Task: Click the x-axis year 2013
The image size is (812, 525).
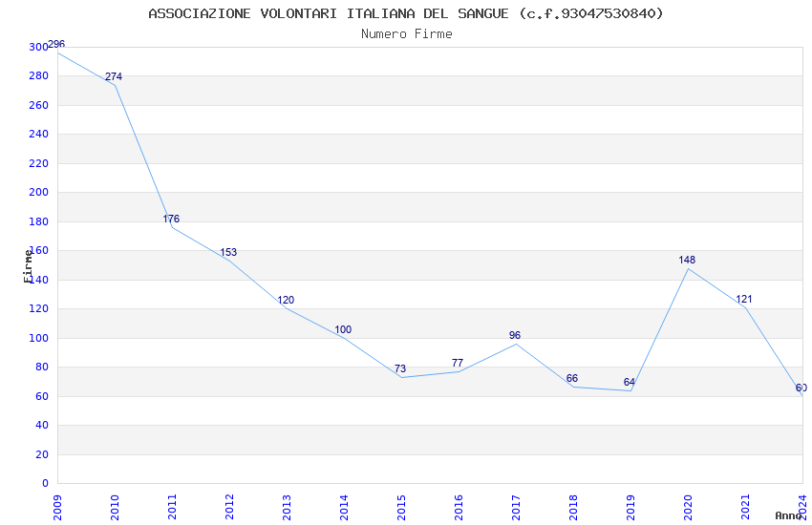Action: coord(287,507)
